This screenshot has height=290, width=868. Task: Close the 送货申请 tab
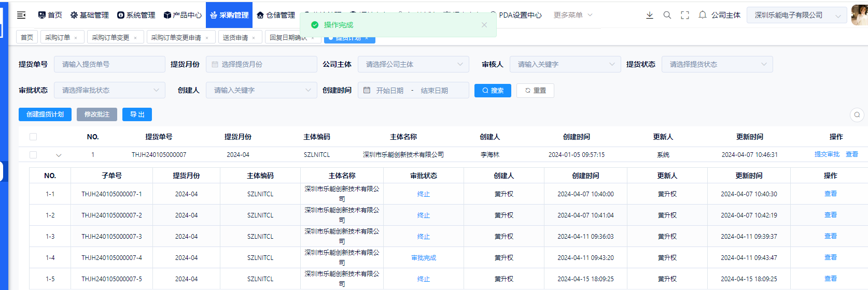coord(254,38)
